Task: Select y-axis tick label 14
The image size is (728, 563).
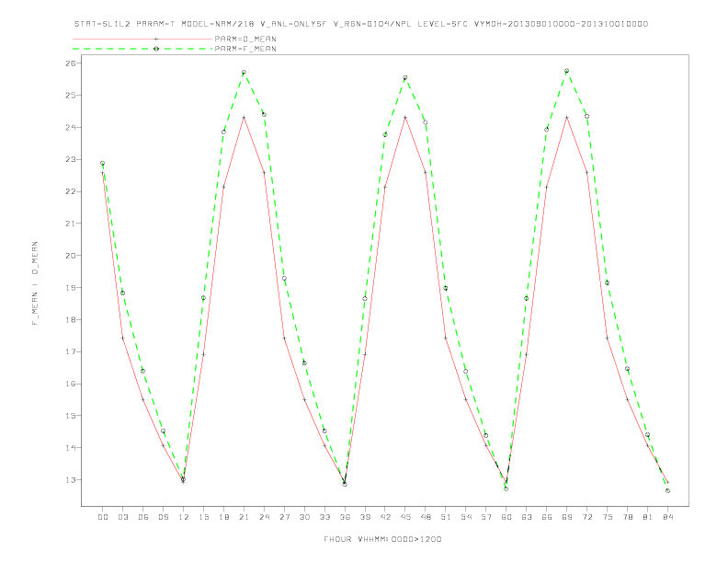Action: [x=71, y=448]
